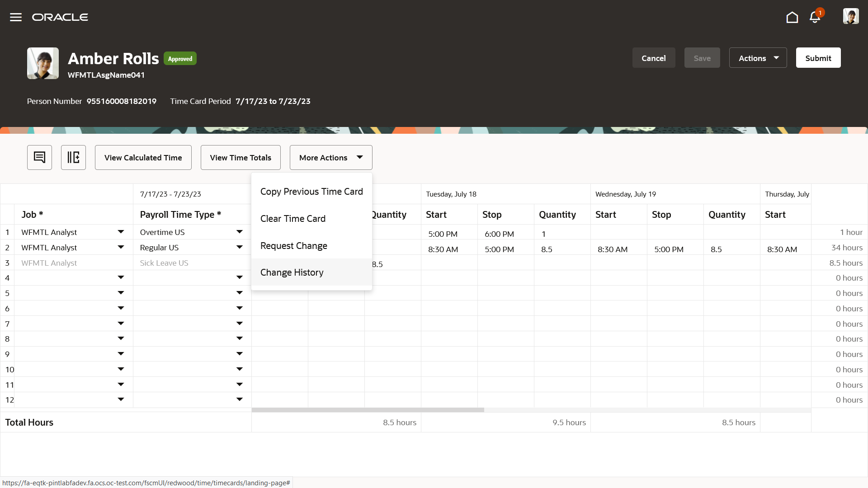
Task: Open the Oracle home icon
Action: [792, 17]
